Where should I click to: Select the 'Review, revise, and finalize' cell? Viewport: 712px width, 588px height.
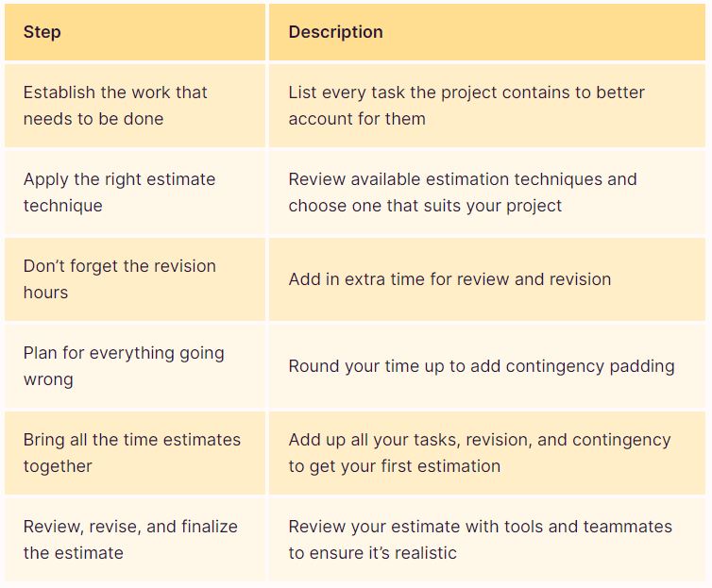(135, 540)
